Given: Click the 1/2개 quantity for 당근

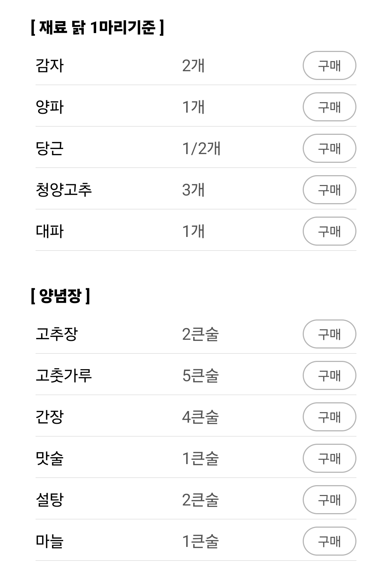Looking at the screenshot, I should [201, 149].
